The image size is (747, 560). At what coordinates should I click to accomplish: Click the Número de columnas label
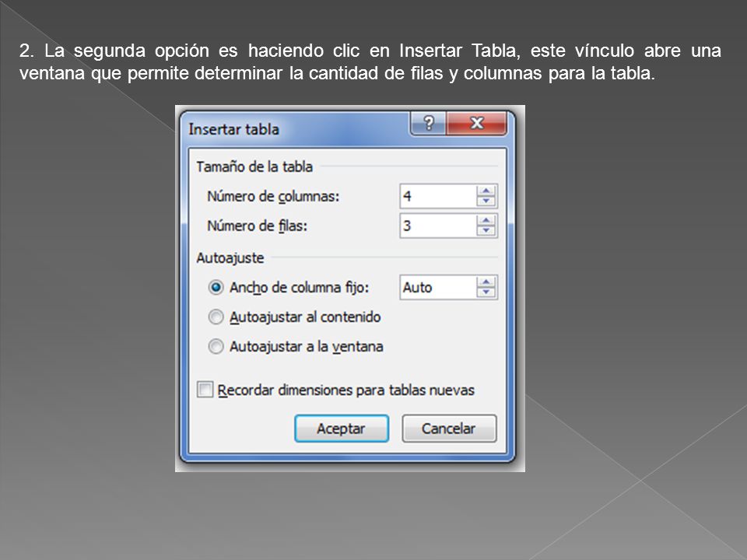[273, 196]
